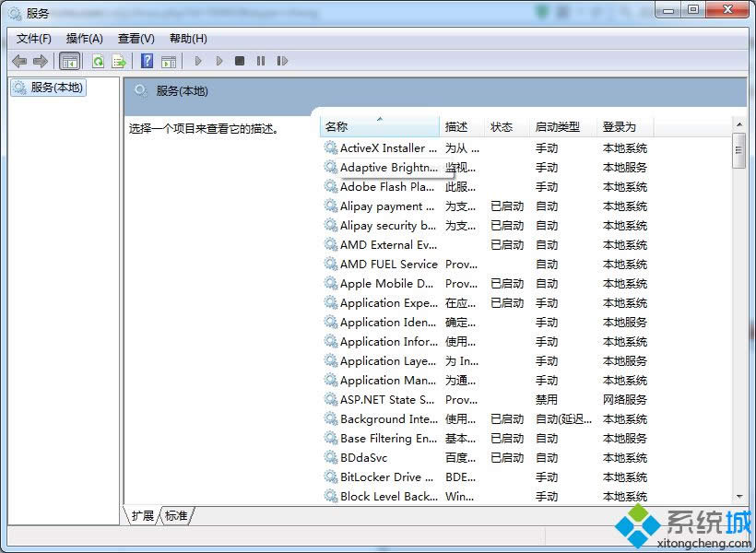This screenshot has height=553, width=756.
Task: Select the BitLocker Drive service name
Action: 386,477
